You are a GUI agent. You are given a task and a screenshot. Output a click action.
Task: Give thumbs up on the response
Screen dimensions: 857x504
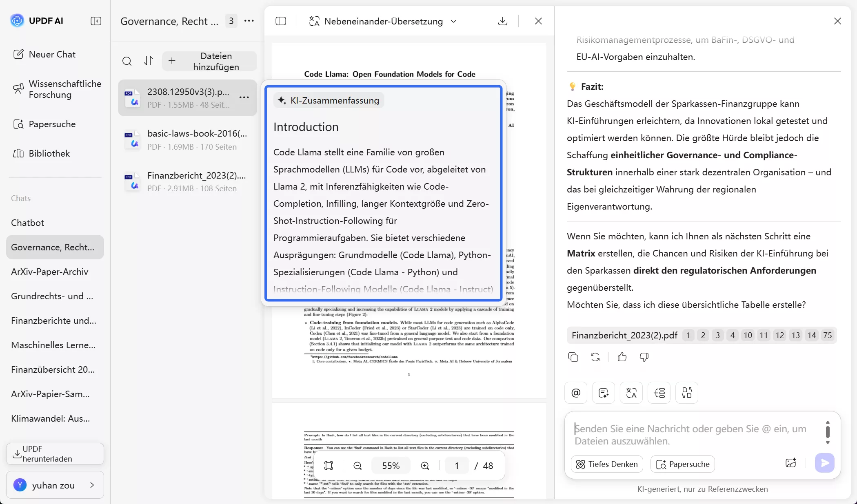[x=621, y=357]
